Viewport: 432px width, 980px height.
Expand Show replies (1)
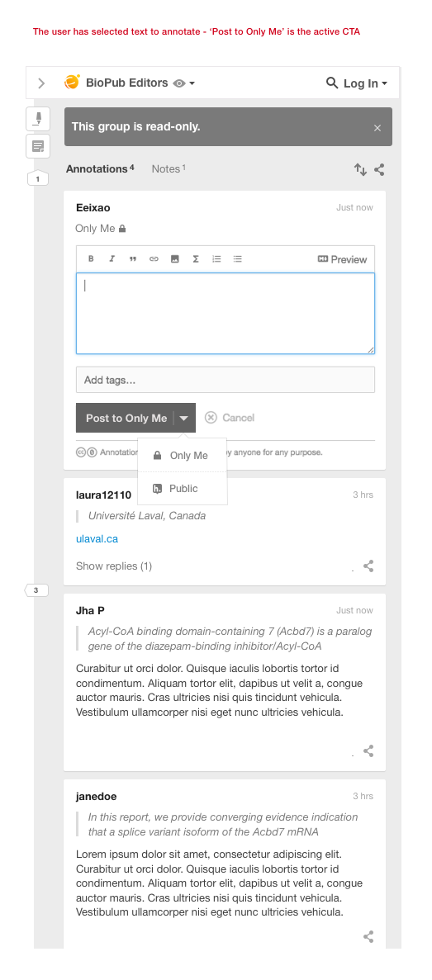[114, 566]
